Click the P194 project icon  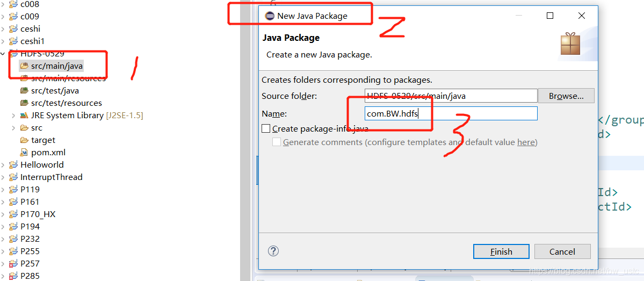(13, 226)
